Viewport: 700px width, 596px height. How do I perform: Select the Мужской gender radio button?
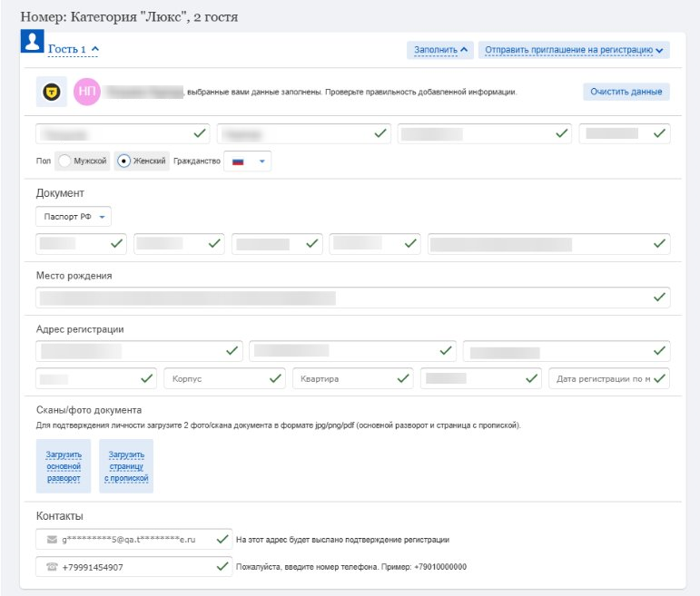pyautogui.click(x=65, y=161)
